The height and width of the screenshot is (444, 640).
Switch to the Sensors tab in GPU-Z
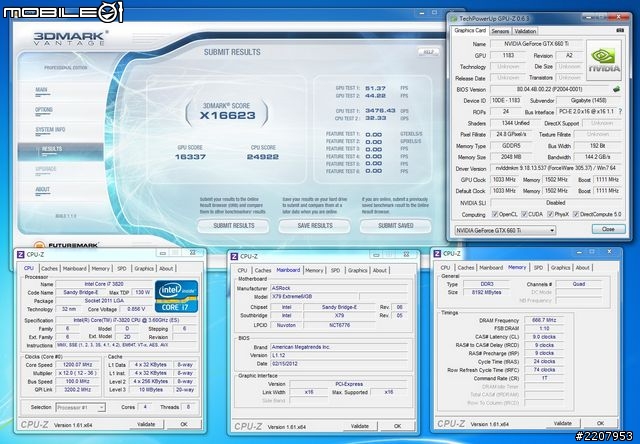pos(500,31)
